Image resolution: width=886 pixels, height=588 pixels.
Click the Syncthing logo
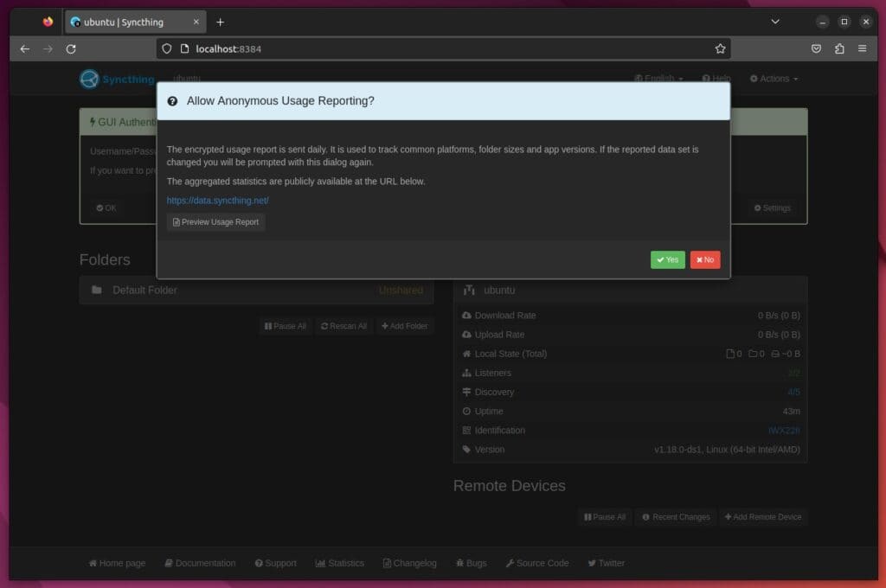[117, 79]
